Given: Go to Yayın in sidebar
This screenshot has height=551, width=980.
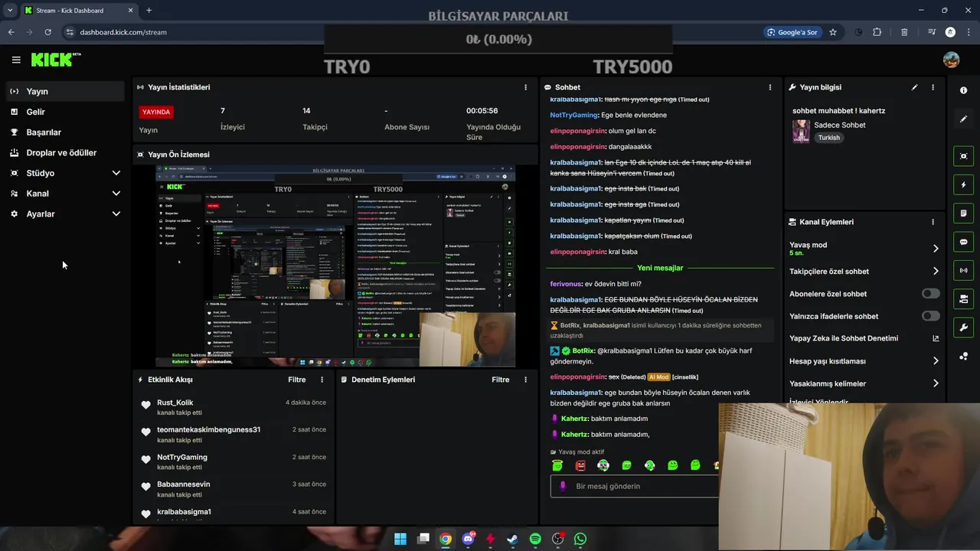Looking at the screenshot, I should 65,91.
